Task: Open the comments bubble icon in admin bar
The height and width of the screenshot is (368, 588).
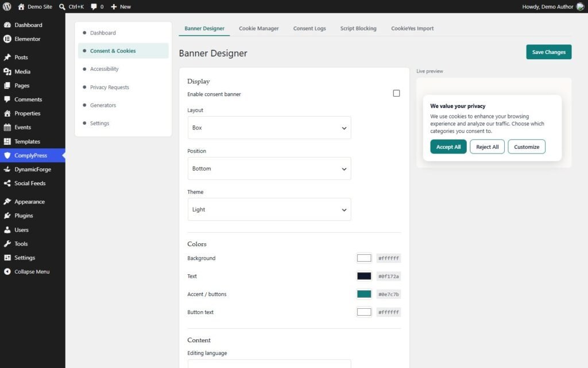Action: (94, 7)
